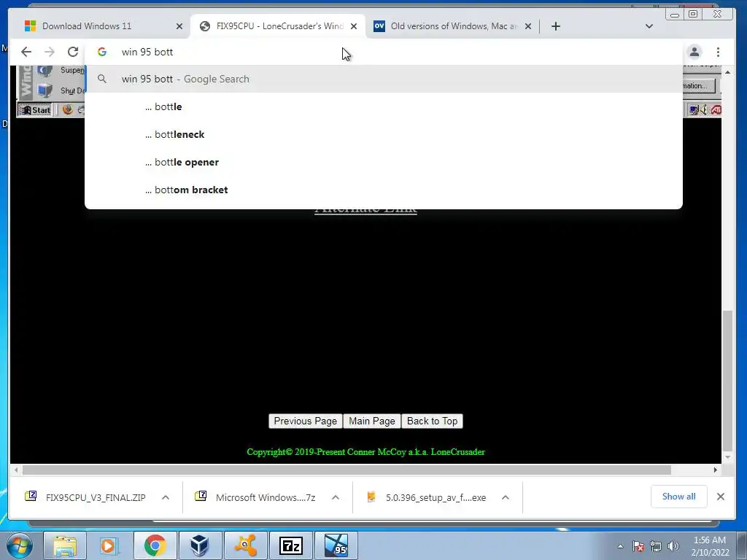Choose the 'bottleneck' autocomplete suggestion
This screenshot has height=560, width=747.
[x=384, y=134]
